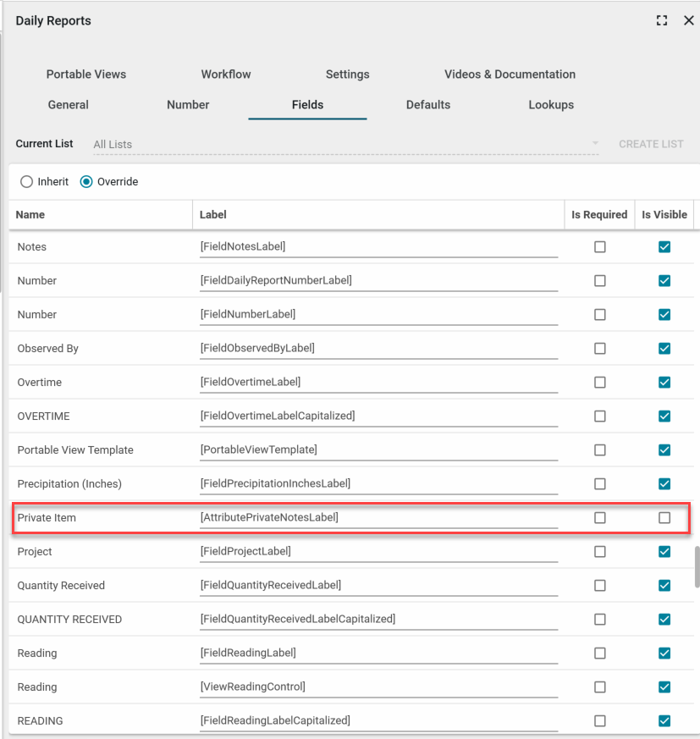The height and width of the screenshot is (739, 700).
Task: Uncheck Is Visible for Notes field
Action: point(664,247)
